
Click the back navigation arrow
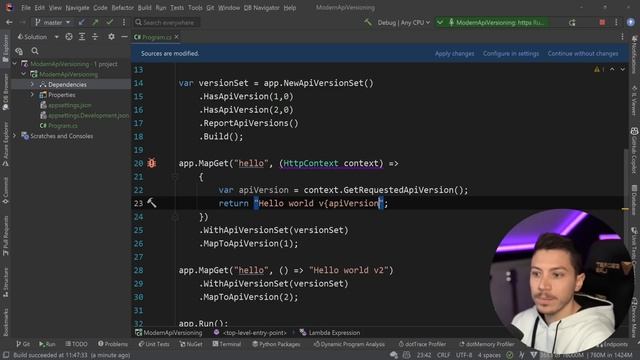point(9,22)
